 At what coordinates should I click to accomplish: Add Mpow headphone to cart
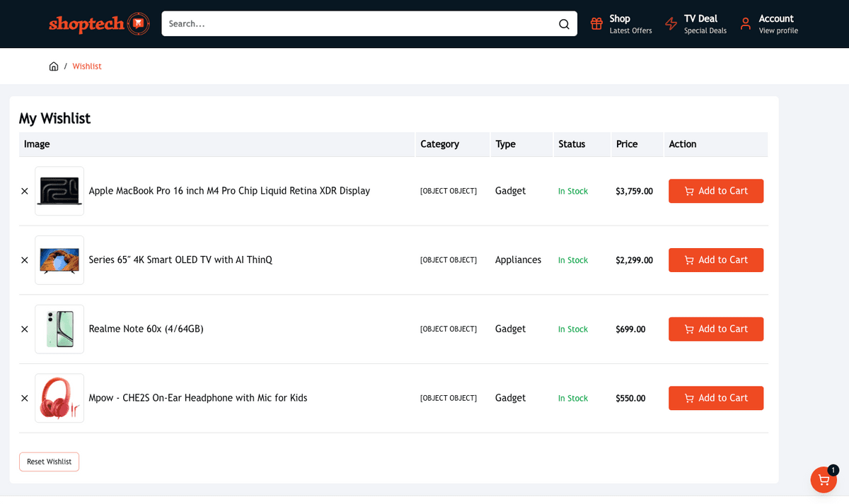click(x=716, y=398)
